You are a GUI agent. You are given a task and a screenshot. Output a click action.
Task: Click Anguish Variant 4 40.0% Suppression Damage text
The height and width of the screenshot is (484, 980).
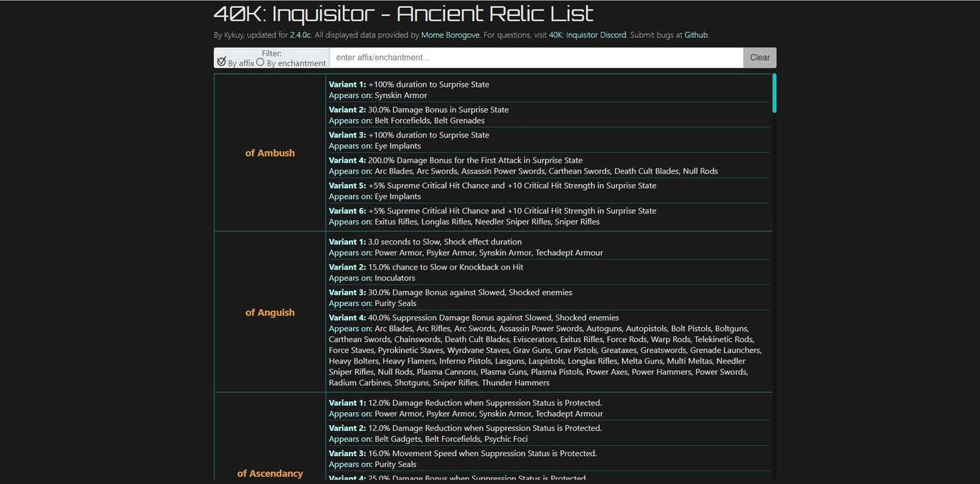[x=473, y=318]
